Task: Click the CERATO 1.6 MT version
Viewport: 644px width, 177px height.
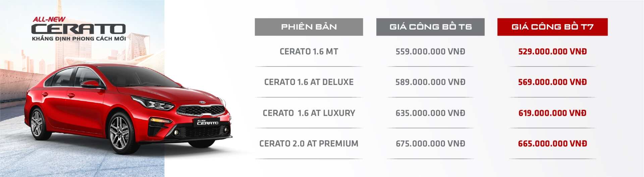Action: (x=309, y=52)
